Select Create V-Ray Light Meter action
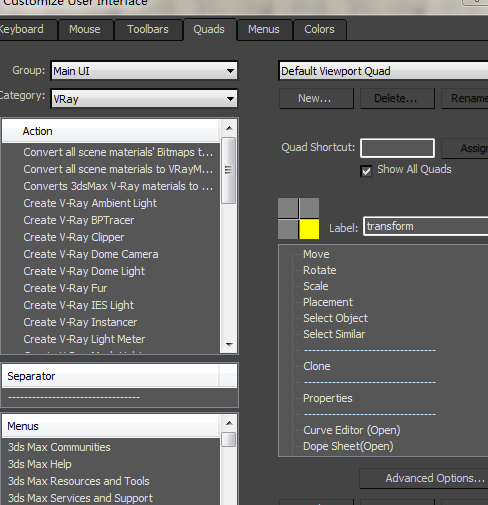The height and width of the screenshot is (505, 488). 84,339
